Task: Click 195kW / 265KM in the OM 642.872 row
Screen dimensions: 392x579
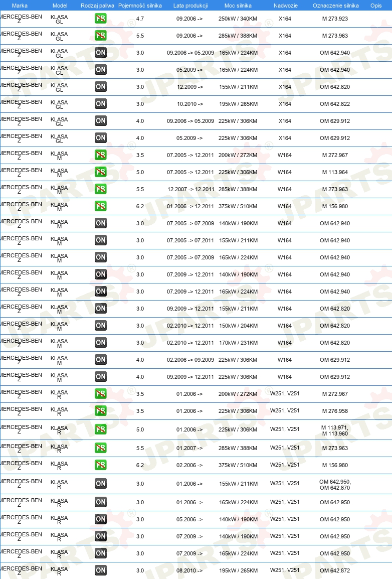Action: coord(238,570)
